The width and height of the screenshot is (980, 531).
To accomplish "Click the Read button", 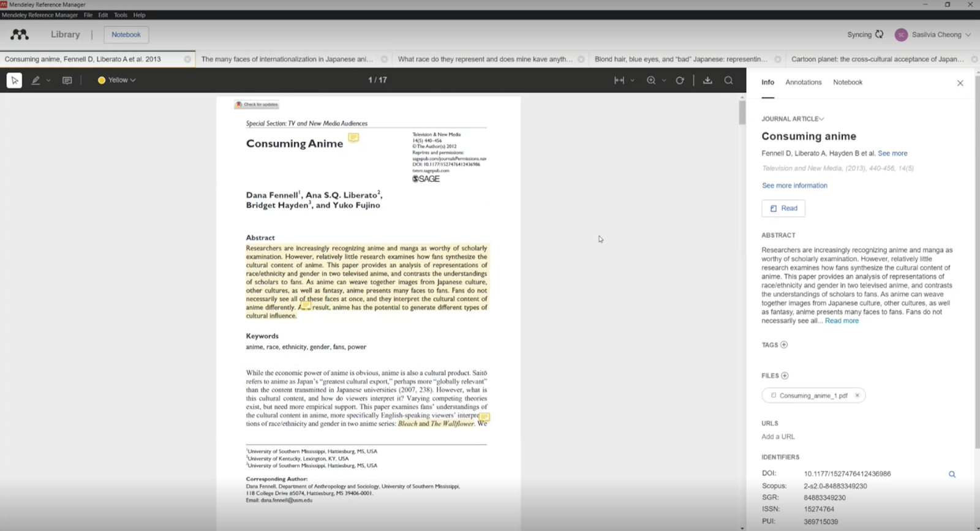I will click(x=783, y=208).
